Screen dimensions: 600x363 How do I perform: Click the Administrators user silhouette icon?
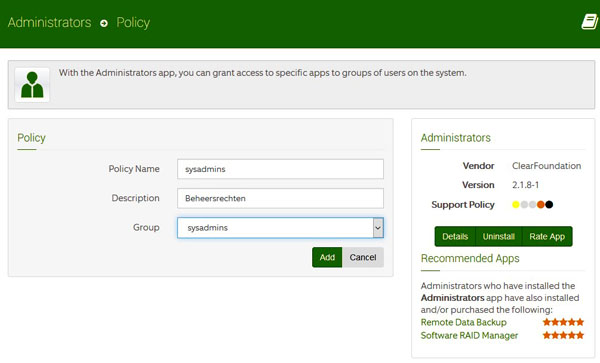[32, 85]
